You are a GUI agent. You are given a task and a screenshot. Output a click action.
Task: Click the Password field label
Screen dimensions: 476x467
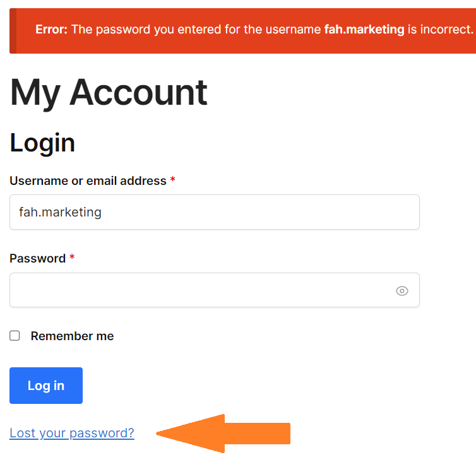pyautogui.click(x=37, y=259)
